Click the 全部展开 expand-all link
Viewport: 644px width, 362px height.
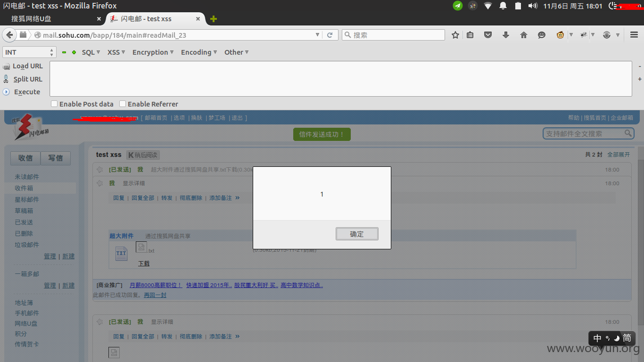619,155
